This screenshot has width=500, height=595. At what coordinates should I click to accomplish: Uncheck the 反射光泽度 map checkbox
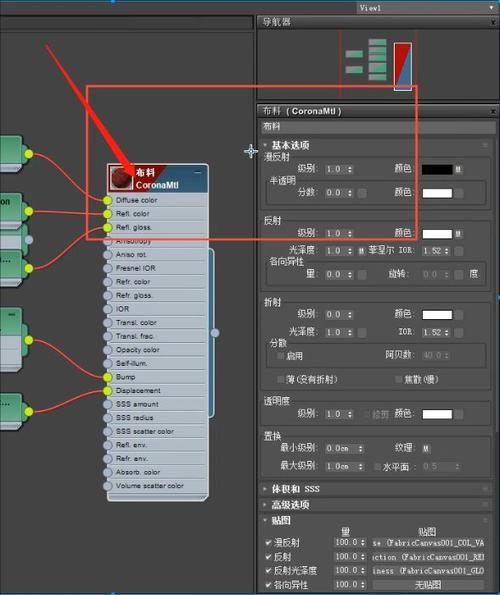[268, 571]
